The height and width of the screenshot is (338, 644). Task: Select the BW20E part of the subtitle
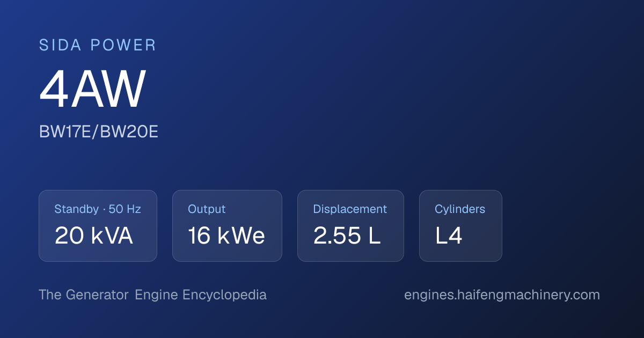click(x=130, y=131)
